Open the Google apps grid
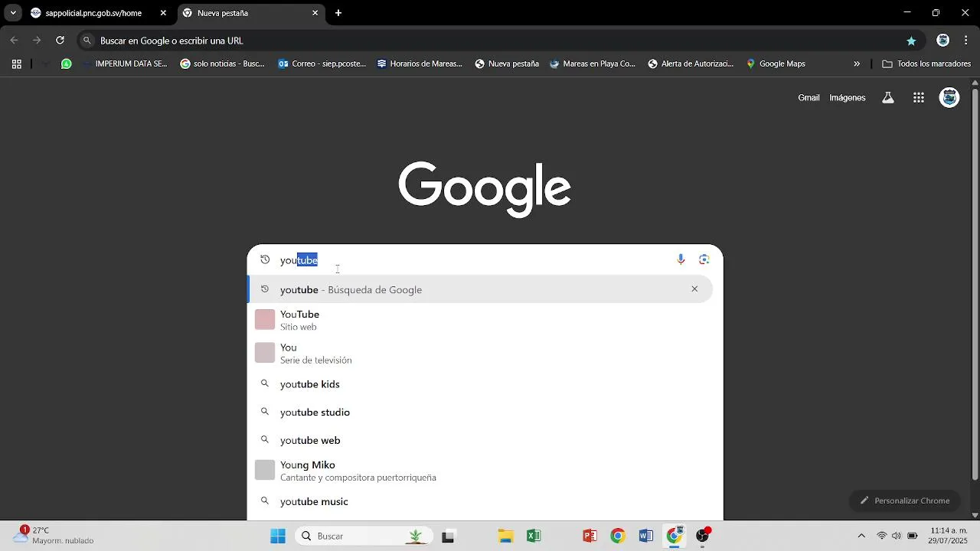Viewport: 980px width, 551px height. 919,97
